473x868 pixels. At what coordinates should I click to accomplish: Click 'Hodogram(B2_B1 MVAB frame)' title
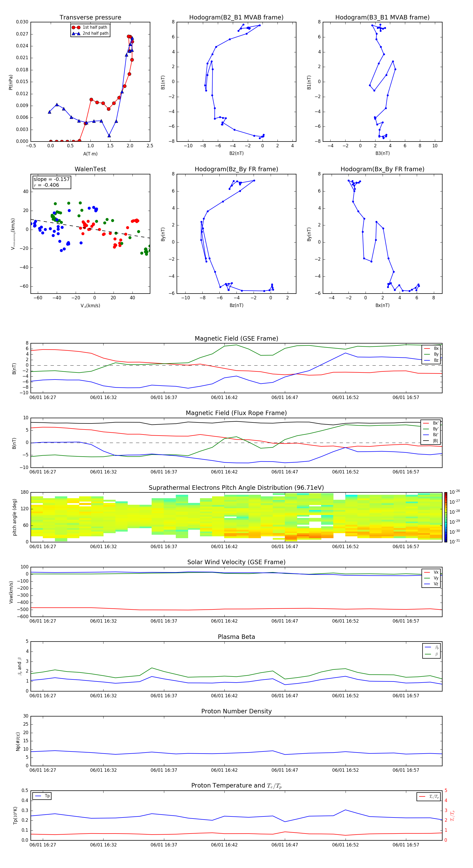[236, 18]
